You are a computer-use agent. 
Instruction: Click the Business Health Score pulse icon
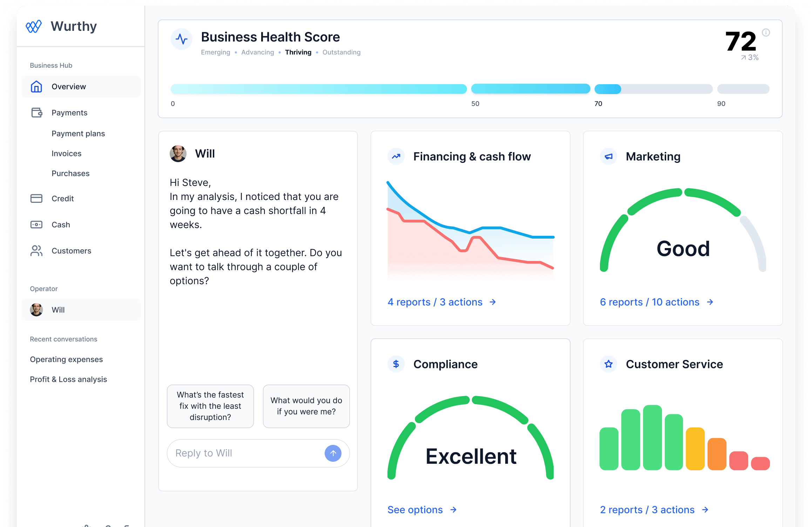tap(181, 39)
